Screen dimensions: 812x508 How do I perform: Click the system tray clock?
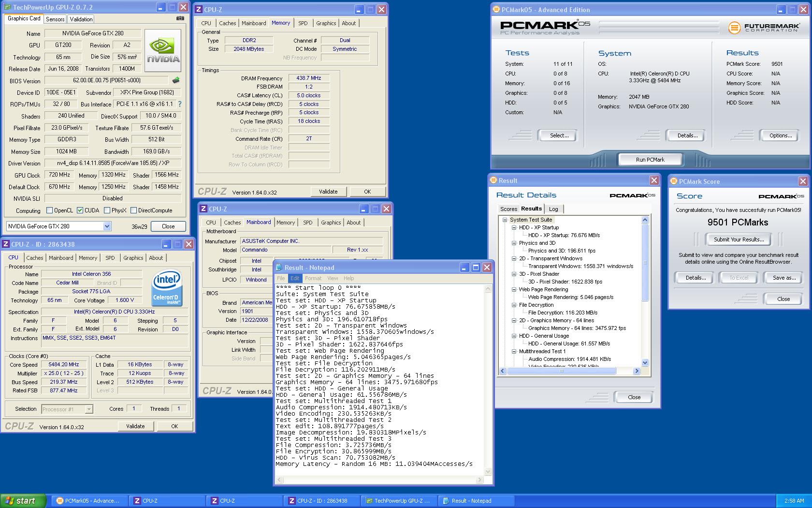coord(794,501)
